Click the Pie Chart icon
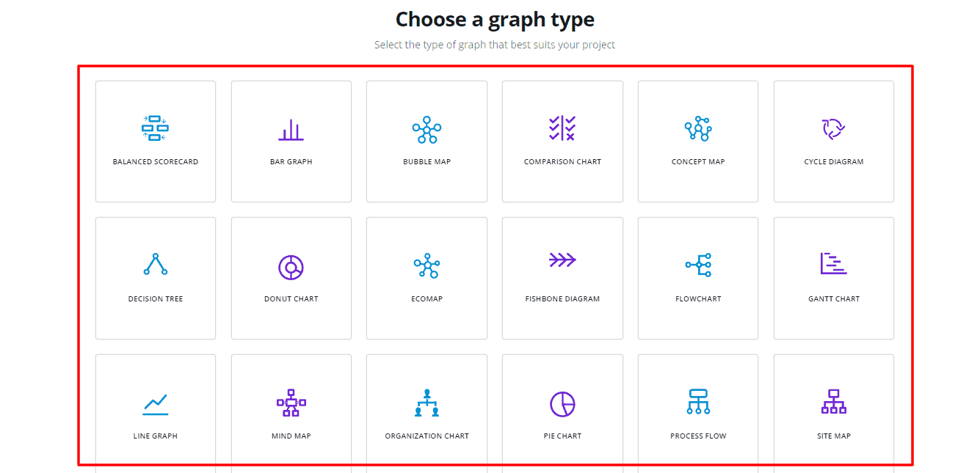Screen dimensions: 980x473 point(562,404)
